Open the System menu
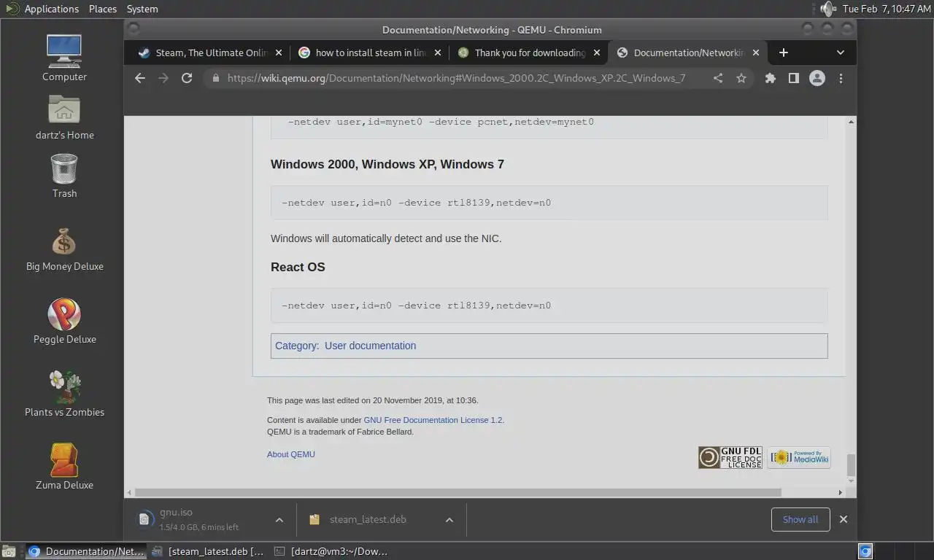Image resolution: width=934 pixels, height=560 pixels. click(142, 9)
